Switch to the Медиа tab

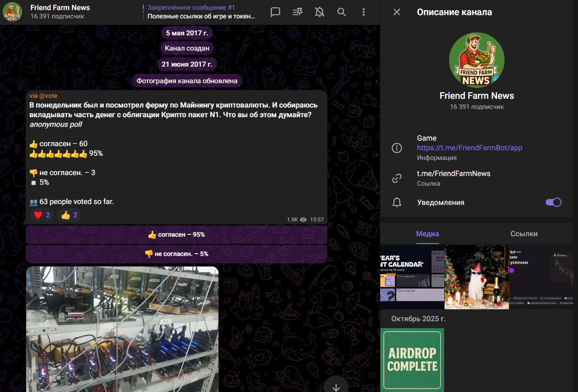428,233
